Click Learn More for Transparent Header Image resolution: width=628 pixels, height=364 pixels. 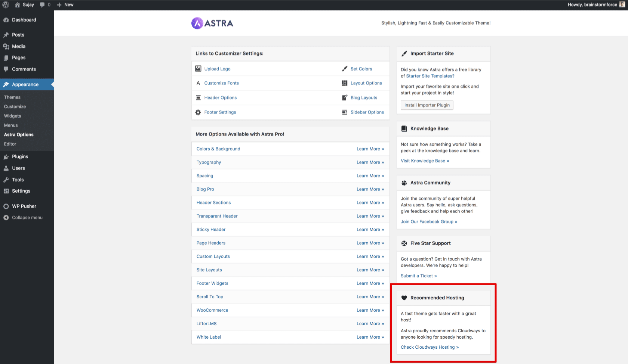tap(370, 216)
